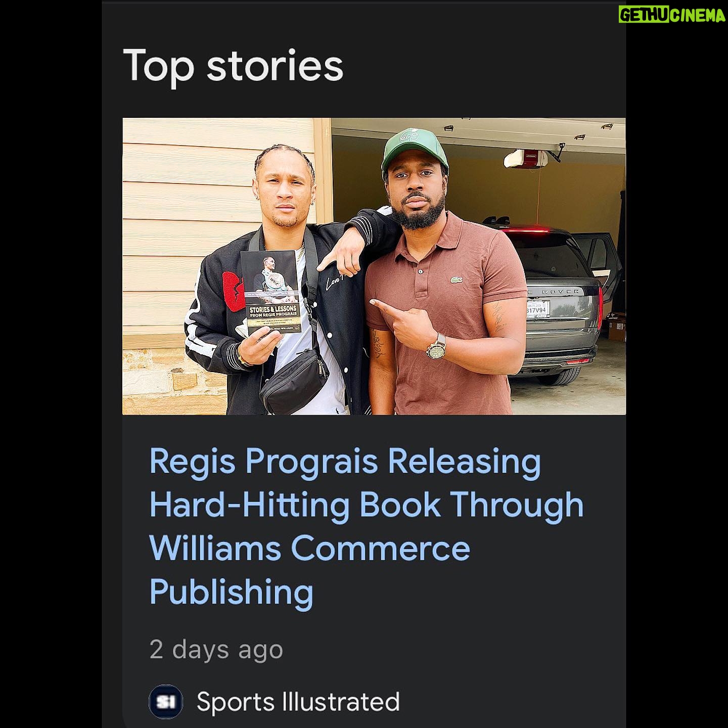Click the Sports Illustrated SI logo icon
This screenshot has width=728, height=728.
tap(165, 701)
